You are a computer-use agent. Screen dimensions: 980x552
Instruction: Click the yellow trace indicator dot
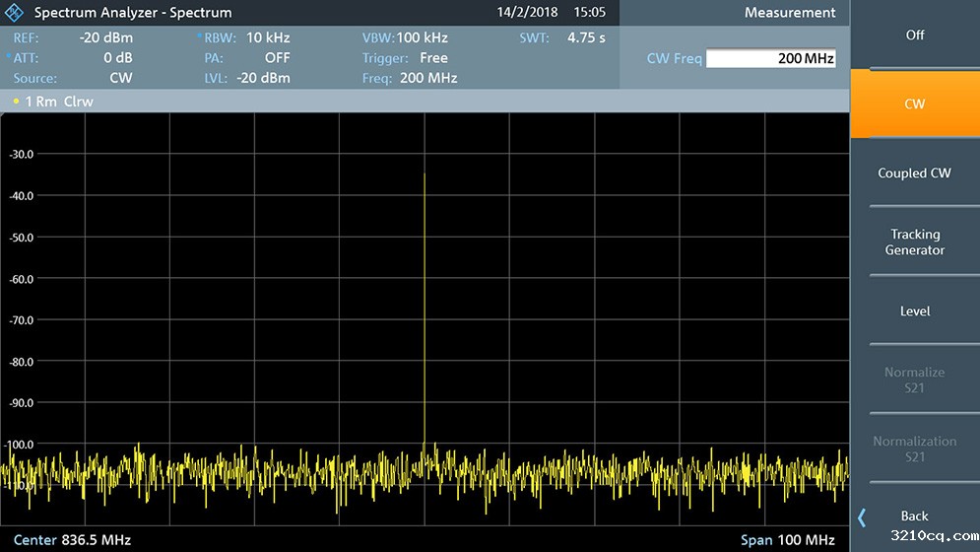[x=16, y=101]
